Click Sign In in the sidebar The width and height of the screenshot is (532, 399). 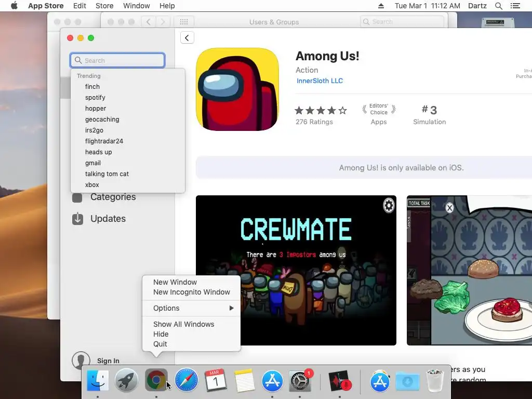click(x=108, y=361)
